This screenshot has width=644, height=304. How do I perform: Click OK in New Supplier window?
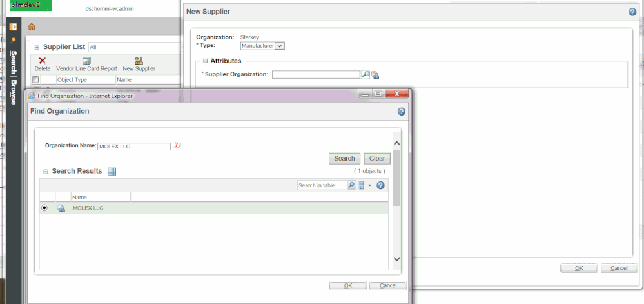(579, 268)
